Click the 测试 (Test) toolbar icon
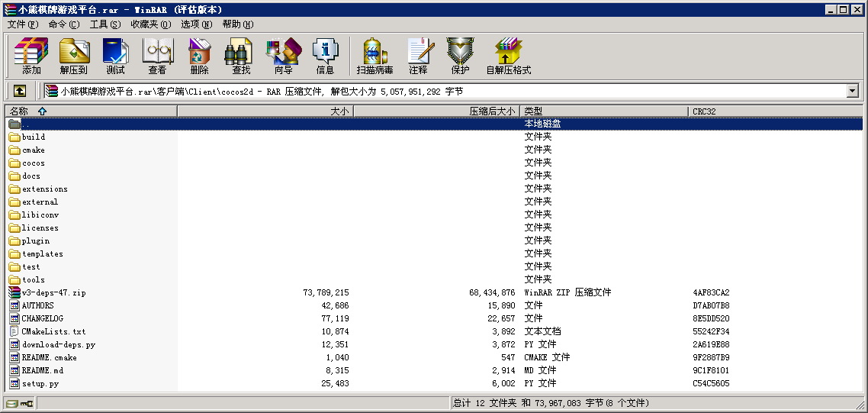Image resolution: width=868 pixels, height=413 pixels. tap(115, 56)
